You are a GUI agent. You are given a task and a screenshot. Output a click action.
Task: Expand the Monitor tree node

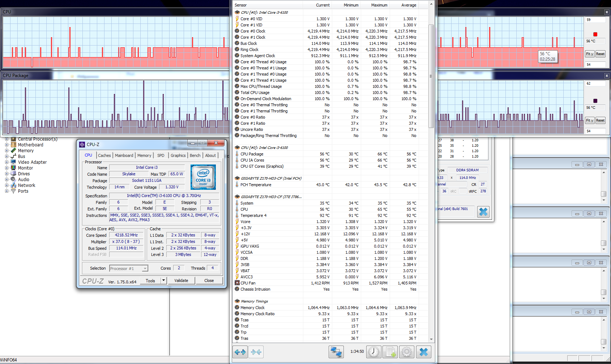tap(7, 168)
